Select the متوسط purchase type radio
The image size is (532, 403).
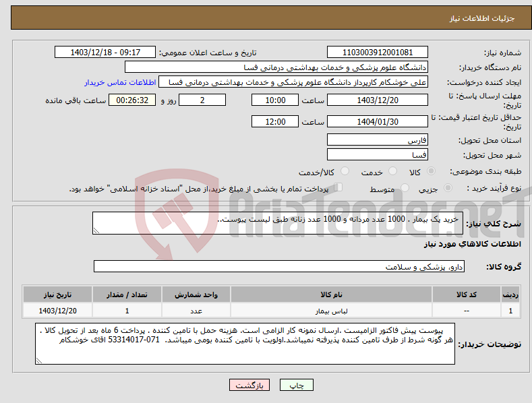[x=405, y=187]
